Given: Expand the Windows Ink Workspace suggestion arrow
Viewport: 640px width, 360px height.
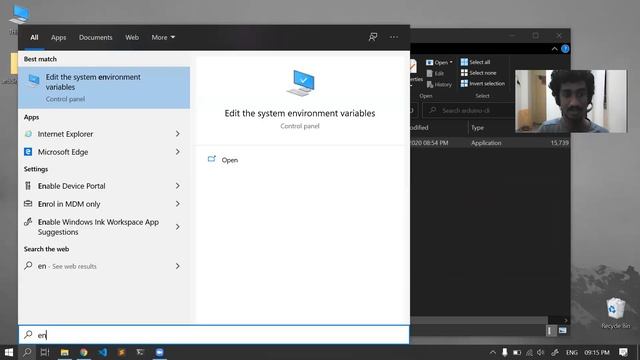Looking at the screenshot, I should [178, 227].
